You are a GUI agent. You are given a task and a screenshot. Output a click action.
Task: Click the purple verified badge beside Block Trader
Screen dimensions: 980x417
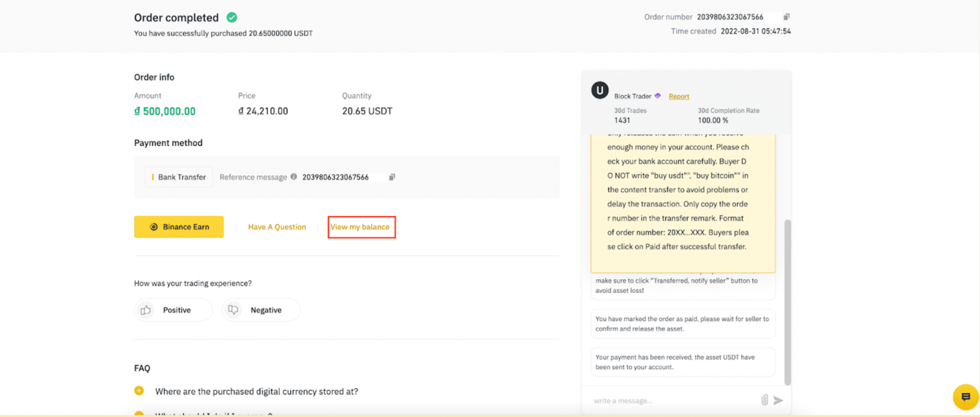658,96
